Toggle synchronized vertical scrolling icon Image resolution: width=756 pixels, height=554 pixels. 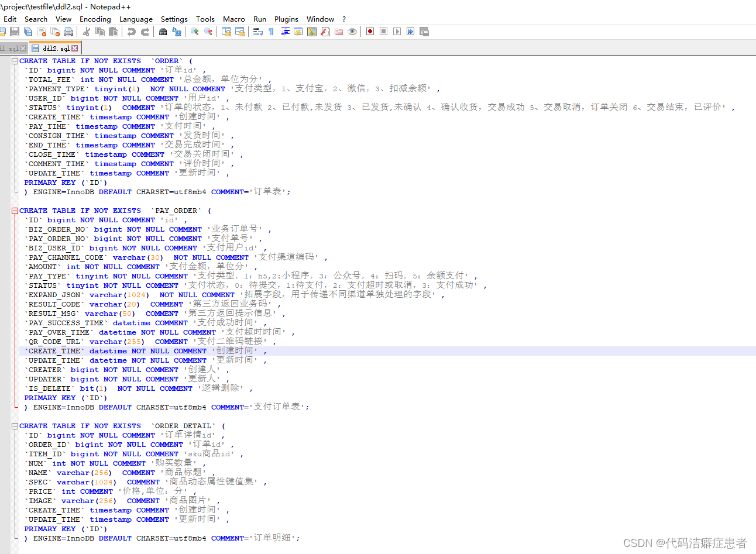pos(226,32)
